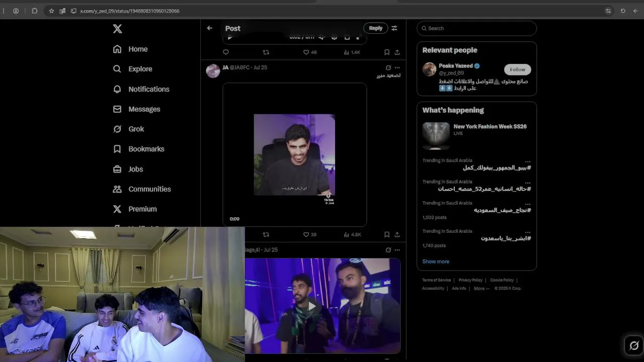Like the post with 48 likes
Viewport: 644px width, 362px height.
(309, 52)
